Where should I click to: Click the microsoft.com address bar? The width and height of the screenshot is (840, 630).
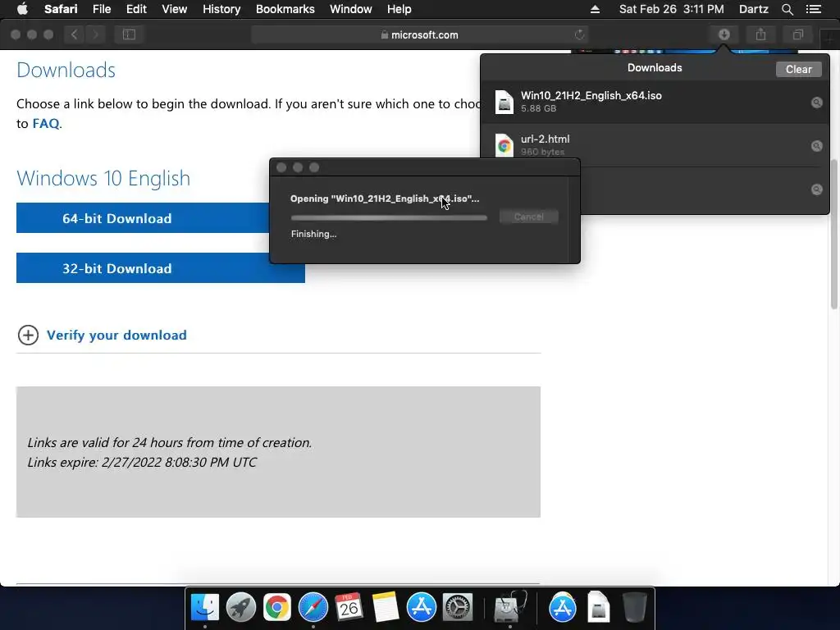click(x=419, y=34)
